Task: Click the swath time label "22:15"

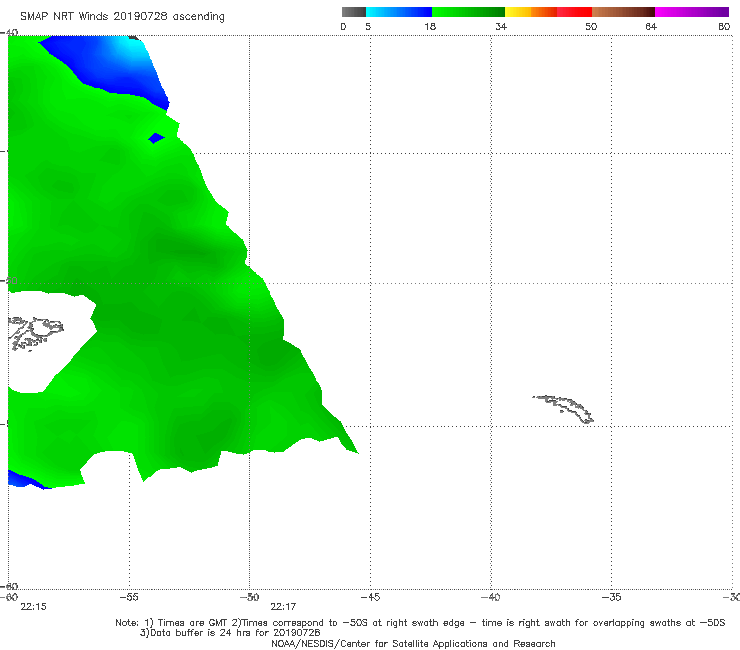Action: click(34, 607)
